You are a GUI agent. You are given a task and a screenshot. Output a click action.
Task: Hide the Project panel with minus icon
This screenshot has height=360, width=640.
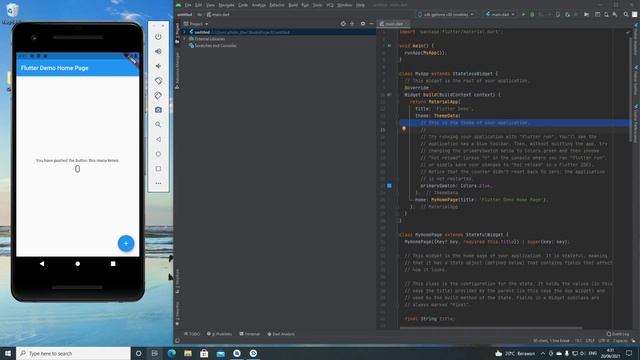coord(371,24)
